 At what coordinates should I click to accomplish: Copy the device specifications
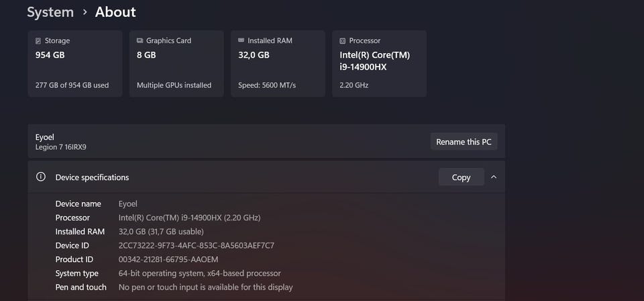[x=461, y=177]
